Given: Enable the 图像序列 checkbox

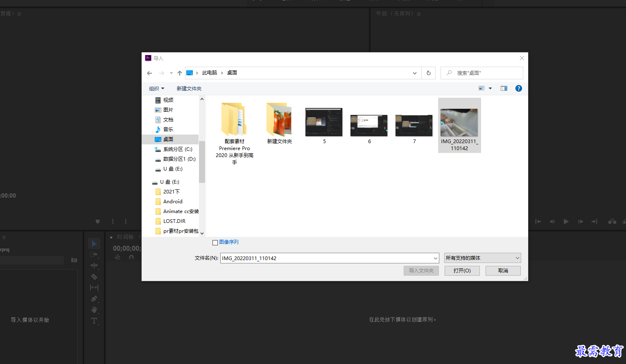Looking at the screenshot, I should [x=215, y=243].
